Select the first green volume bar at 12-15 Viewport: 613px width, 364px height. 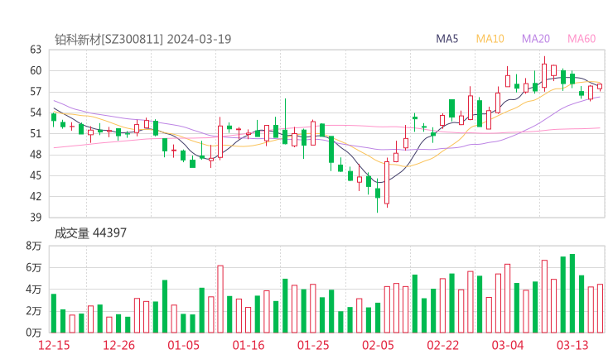pyautogui.click(x=54, y=314)
